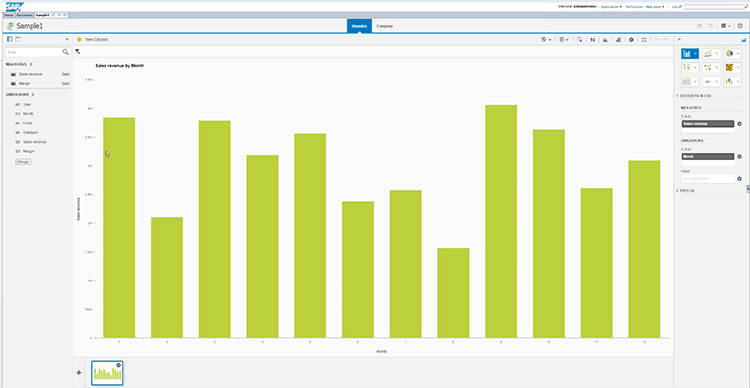
Task: Expand the TRELLIS section
Action: (x=686, y=190)
